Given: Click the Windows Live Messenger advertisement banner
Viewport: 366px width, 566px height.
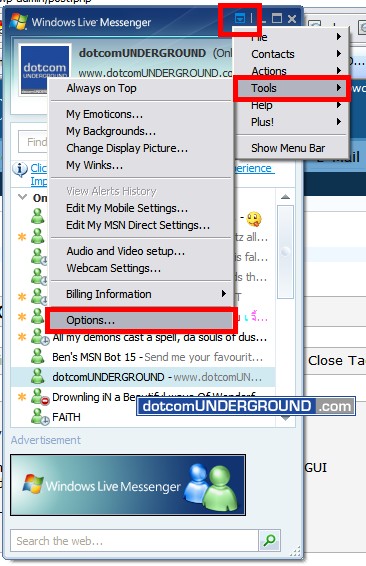Looking at the screenshot, I should (128, 485).
